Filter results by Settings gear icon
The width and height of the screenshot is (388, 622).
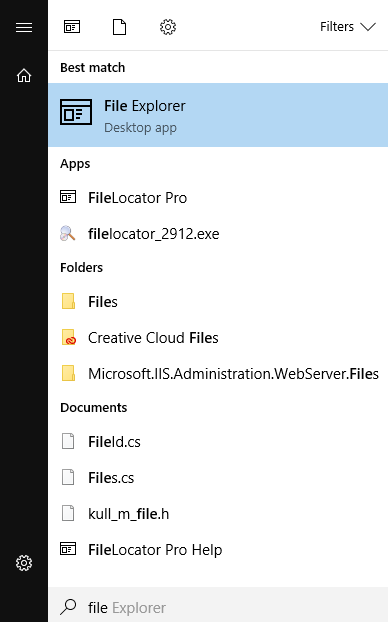click(168, 27)
